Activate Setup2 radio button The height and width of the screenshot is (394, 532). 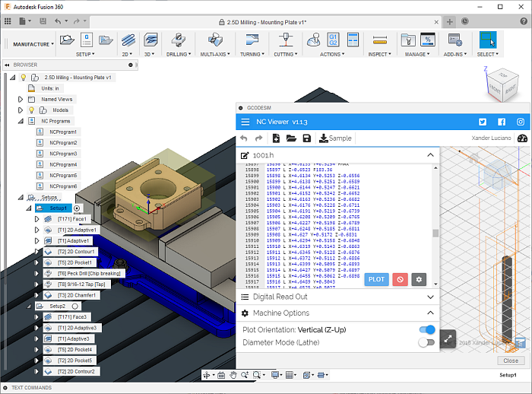click(x=75, y=306)
